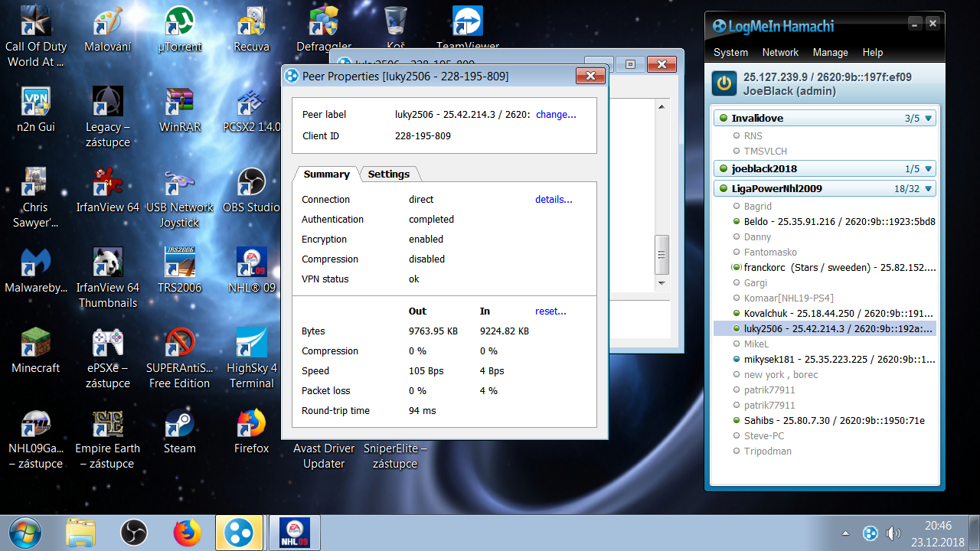The width and height of the screenshot is (980, 551).
Task: Click the scroll down arrow in background window
Action: (662, 283)
